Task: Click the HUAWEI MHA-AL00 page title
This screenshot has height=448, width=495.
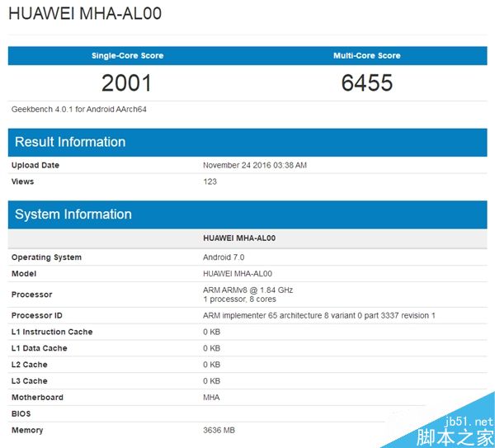Action: [85, 13]
